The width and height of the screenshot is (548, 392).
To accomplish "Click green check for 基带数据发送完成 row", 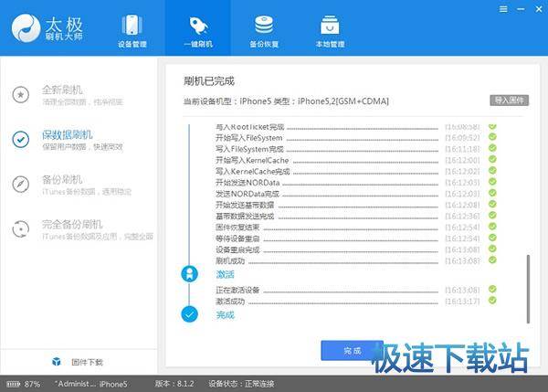I will coord(492,215).
